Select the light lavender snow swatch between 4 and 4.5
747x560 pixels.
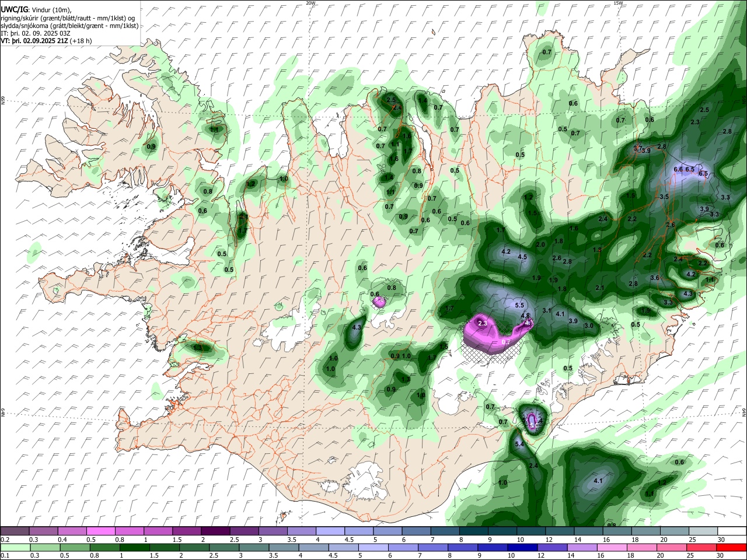point(330,531)
